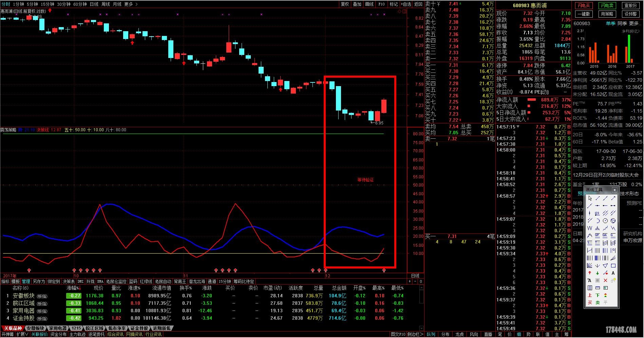
Task: Switch to 日线 daily chart
Action: 94,4
